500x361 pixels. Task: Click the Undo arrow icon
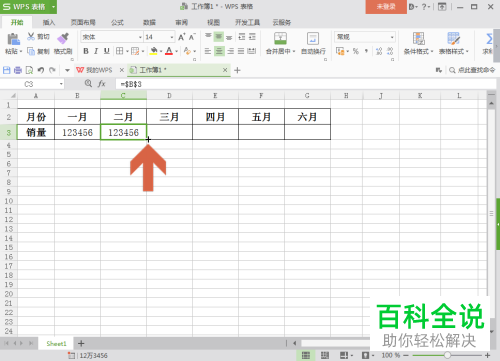(41, 70)
